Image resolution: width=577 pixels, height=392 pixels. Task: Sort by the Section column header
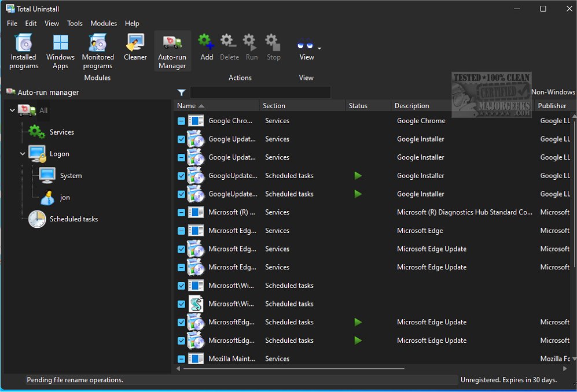pyautogui.click(x=274, y=106)
